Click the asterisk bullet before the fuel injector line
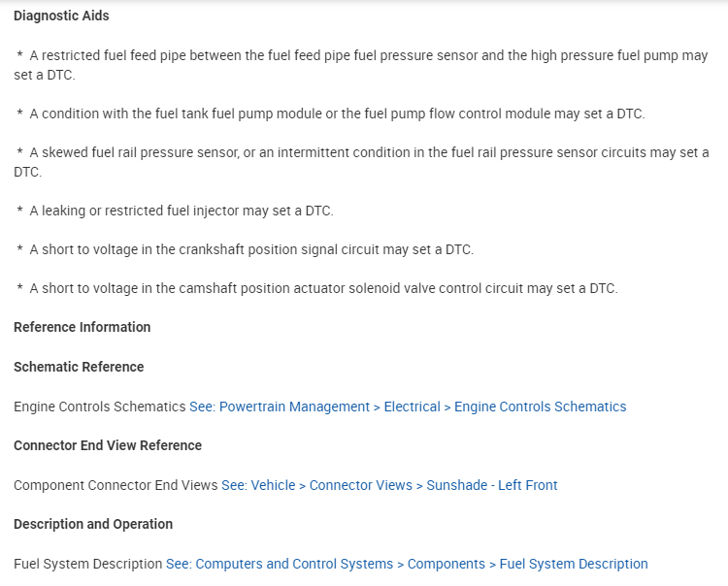The height and width of the screenshot is (586, 728). [x=19, y=212]
